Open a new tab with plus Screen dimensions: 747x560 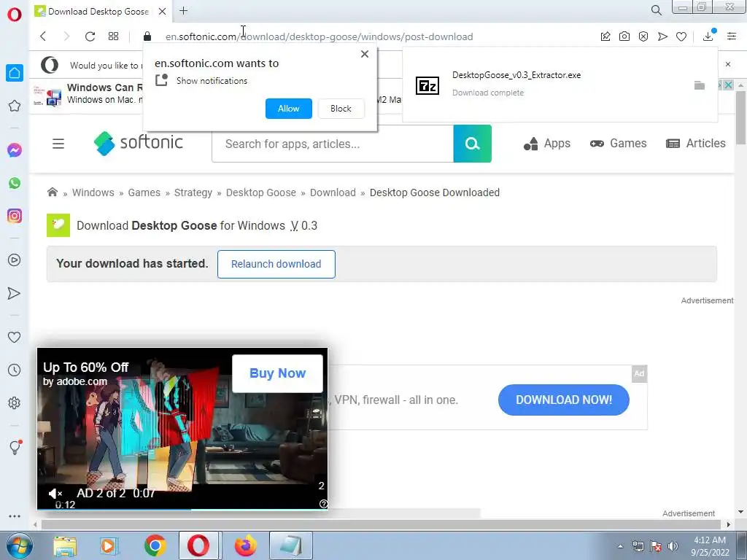(x=183, y=10)
